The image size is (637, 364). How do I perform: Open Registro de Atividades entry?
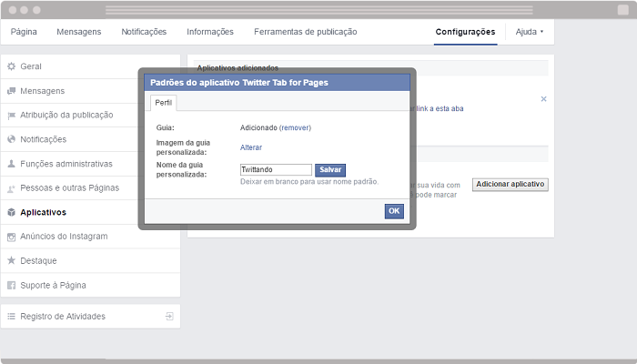[90, 316]
